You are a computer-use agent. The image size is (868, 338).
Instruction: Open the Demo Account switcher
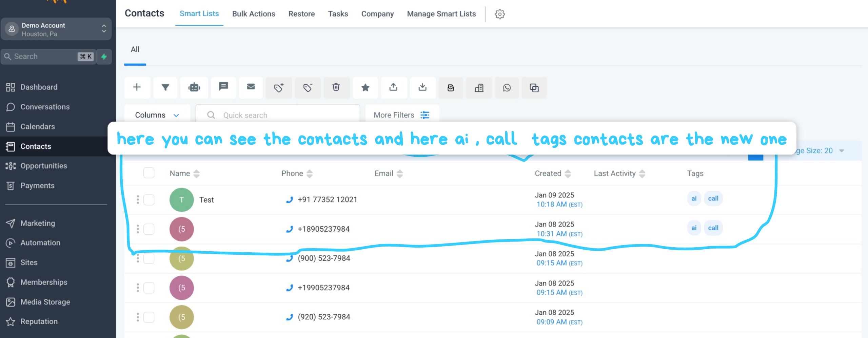(56, 29)
